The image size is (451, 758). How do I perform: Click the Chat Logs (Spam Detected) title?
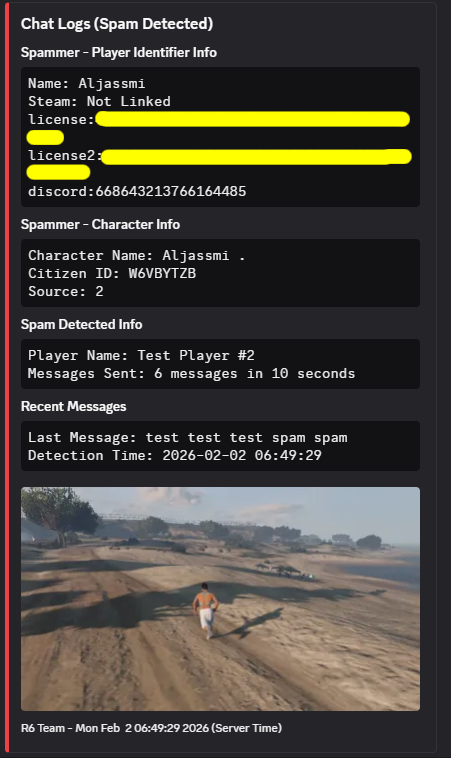point(116,24)
